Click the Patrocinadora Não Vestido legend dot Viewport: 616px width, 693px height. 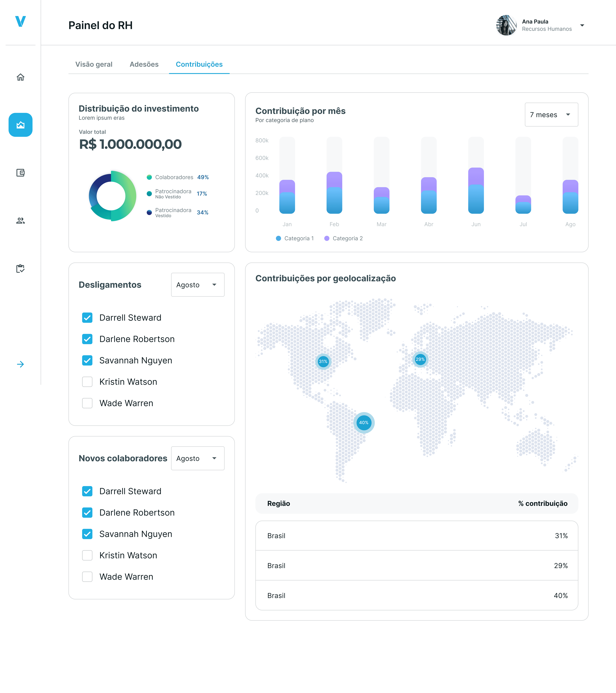coord(149,194)
